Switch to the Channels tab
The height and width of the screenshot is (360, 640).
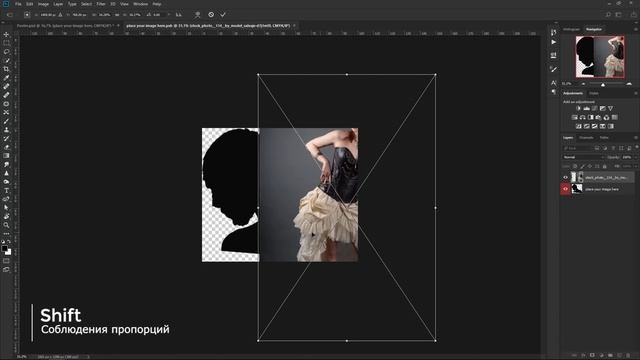click(x=586, y=138)
